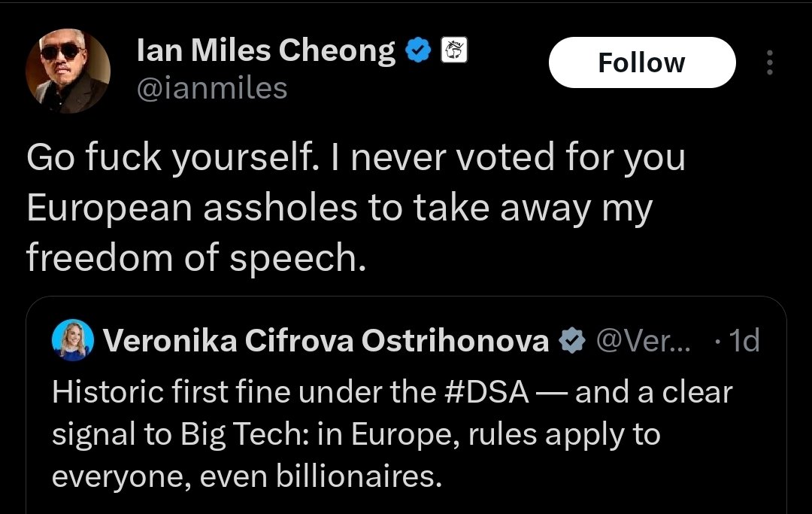This screenshot has width=812, height=514.
Task: Click 'Historic first fine under the' text
Action: click(244, 392)
